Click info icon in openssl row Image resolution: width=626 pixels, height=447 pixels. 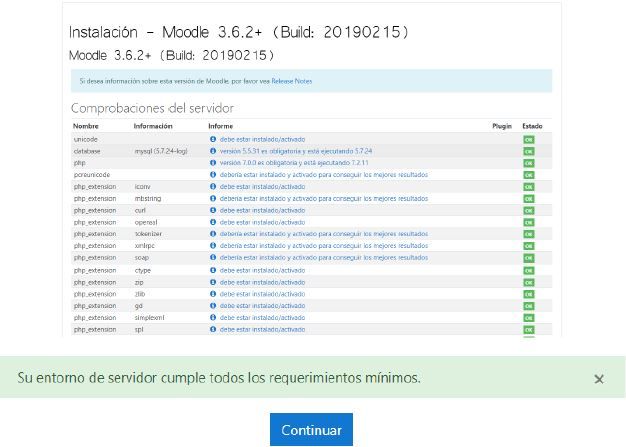[x=213, y=222]
